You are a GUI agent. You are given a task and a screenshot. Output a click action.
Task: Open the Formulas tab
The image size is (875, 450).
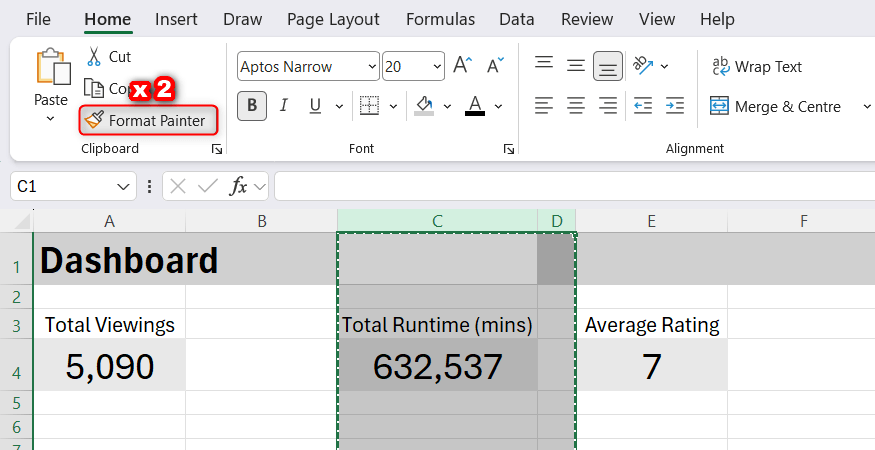pos(440,19)
